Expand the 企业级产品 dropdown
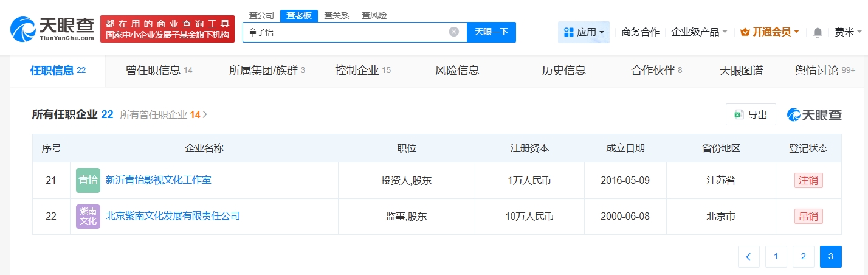This screenshot has width=868, height=275. (x=699, y=32)
